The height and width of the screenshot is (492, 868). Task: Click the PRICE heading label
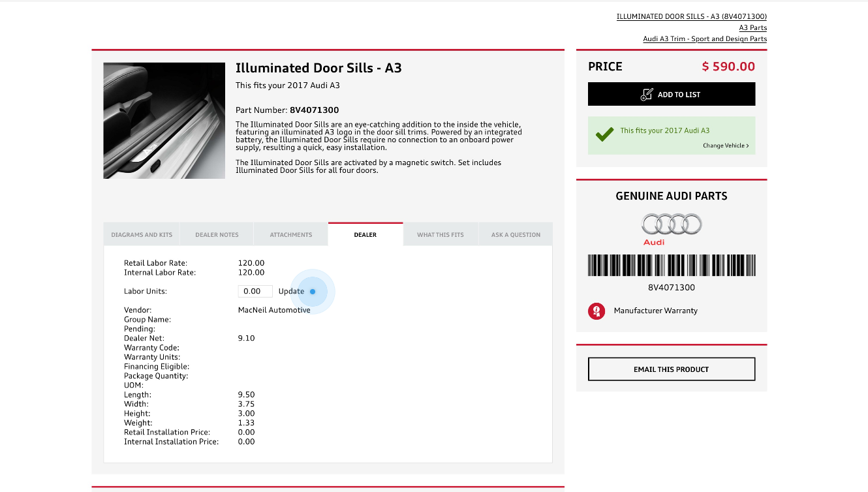coord(605,67)
